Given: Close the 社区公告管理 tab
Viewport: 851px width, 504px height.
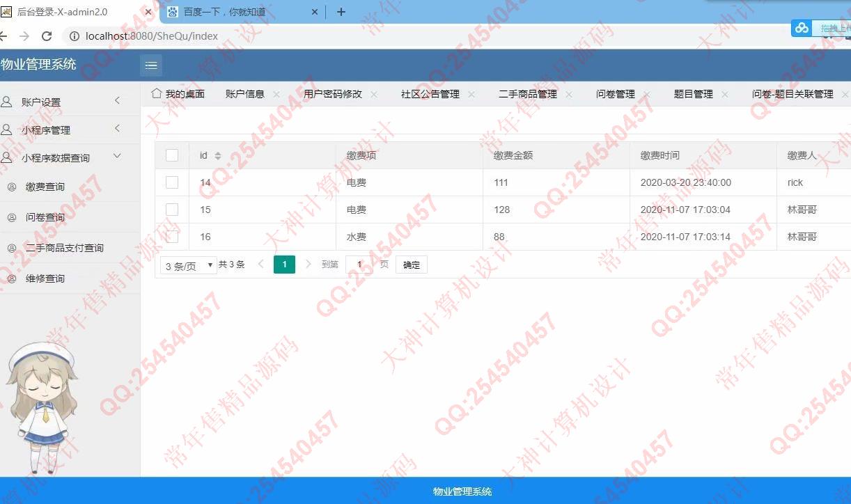Looking at the screenshot, I should [x=471, y=94].
